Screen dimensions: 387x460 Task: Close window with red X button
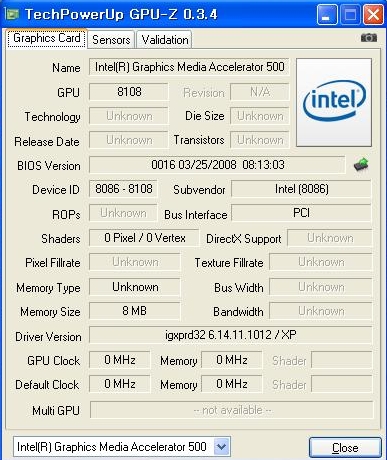coord(373,14)
